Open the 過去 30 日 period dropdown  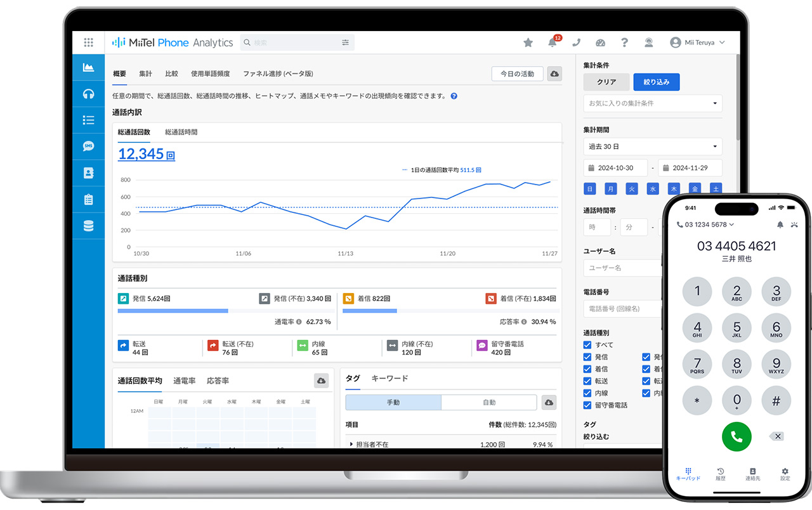tap(652, 147)
